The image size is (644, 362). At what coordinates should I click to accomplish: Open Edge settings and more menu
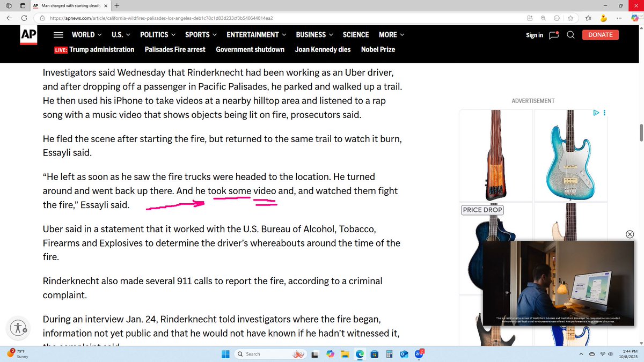[x=619, y=18]
